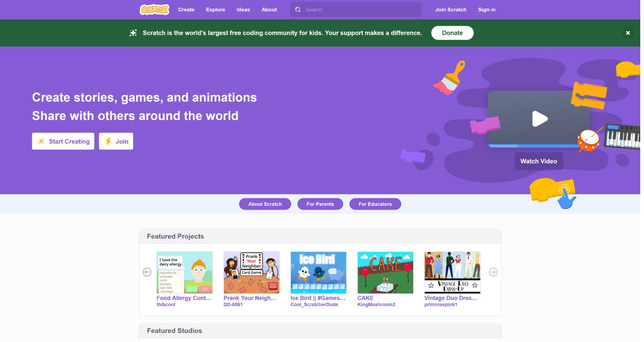Click the 'Featured Projects' heading text
The height and width of the screenshot is (342, 644).
(x=175, y=236)
